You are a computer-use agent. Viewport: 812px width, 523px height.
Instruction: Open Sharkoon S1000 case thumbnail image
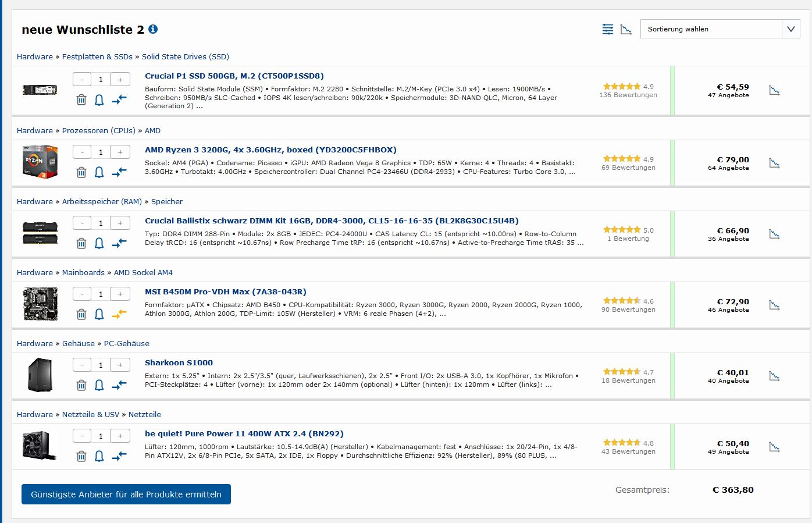pos(40,375)
